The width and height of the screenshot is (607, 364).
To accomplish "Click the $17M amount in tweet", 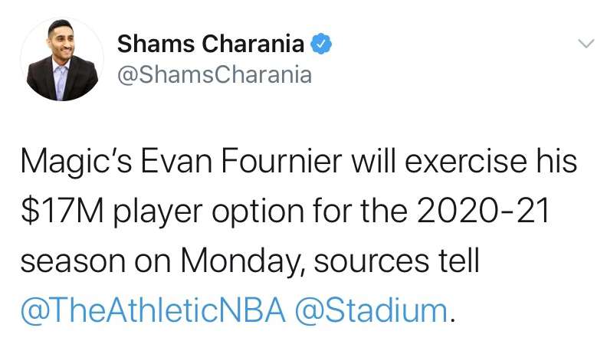I will [62, 211].
